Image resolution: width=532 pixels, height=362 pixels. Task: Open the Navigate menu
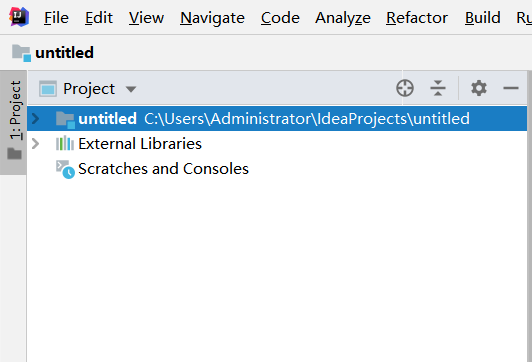pos(212,18)
